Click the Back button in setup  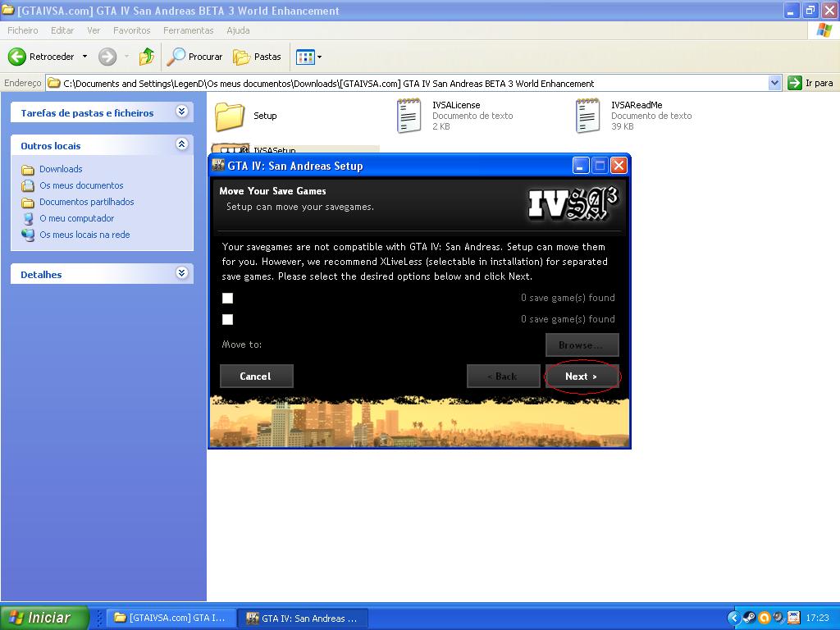point(503,376)
